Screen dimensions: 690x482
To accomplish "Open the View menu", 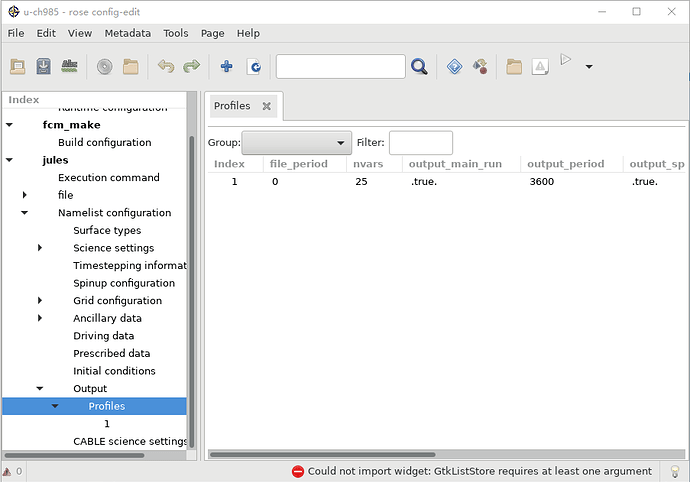I will tap(80, 33).
